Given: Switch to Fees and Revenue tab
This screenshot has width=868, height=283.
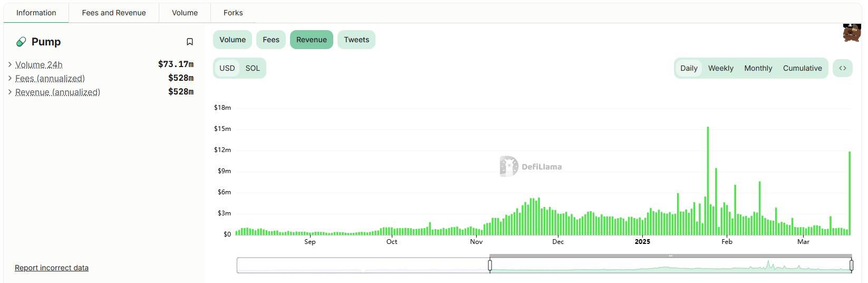Looking at the screenshot, I should tap(114, 13).
